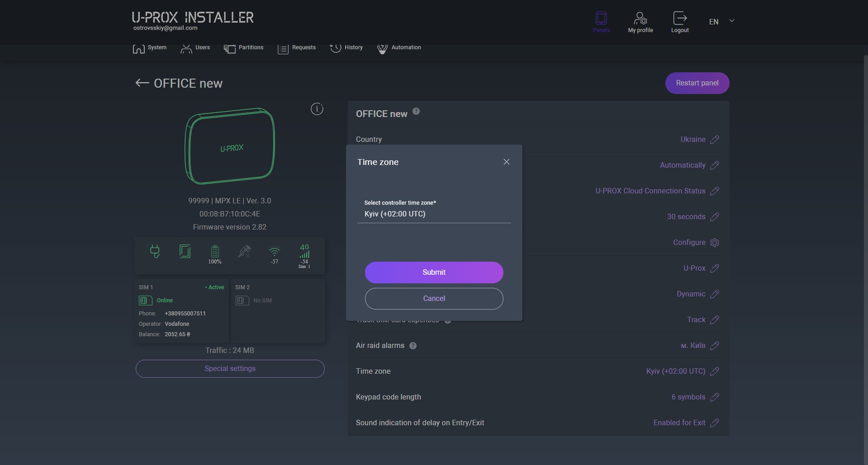Image resolution: width=868 pixels, height=465 pixels.
Task: Open the Panels section icon
Action: point(601,19)
